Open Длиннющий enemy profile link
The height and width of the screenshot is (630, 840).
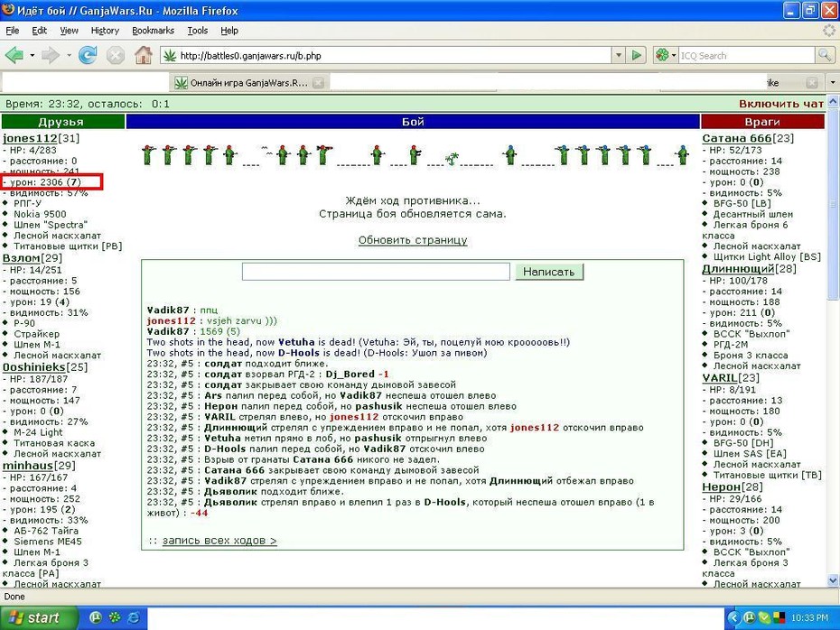point(738,269)
